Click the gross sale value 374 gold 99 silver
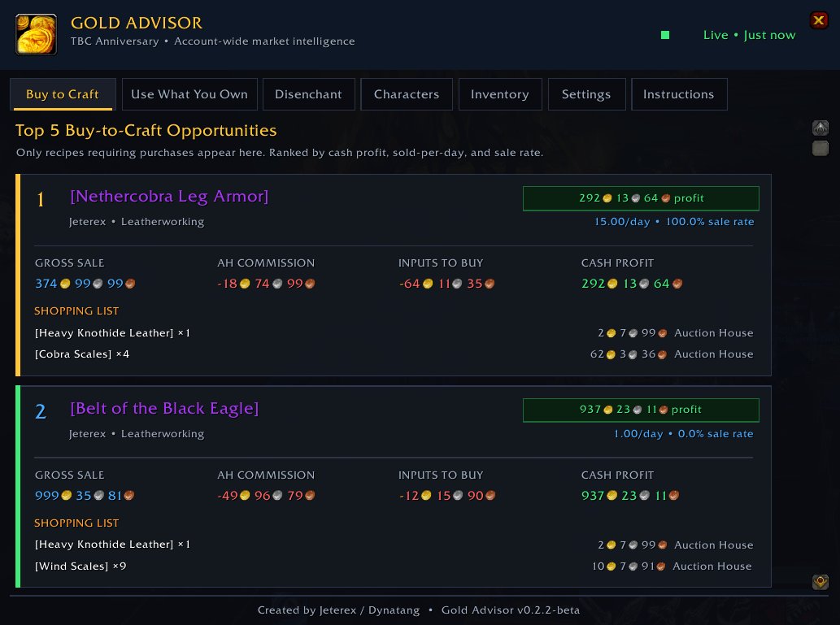This screenshot has height=625, width=840. click(85, 284)
